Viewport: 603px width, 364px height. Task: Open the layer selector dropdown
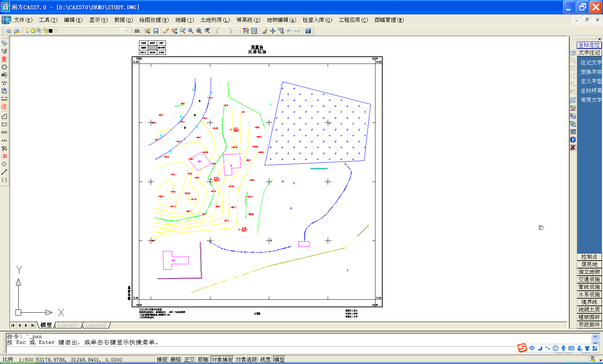(x=126, y=31)
